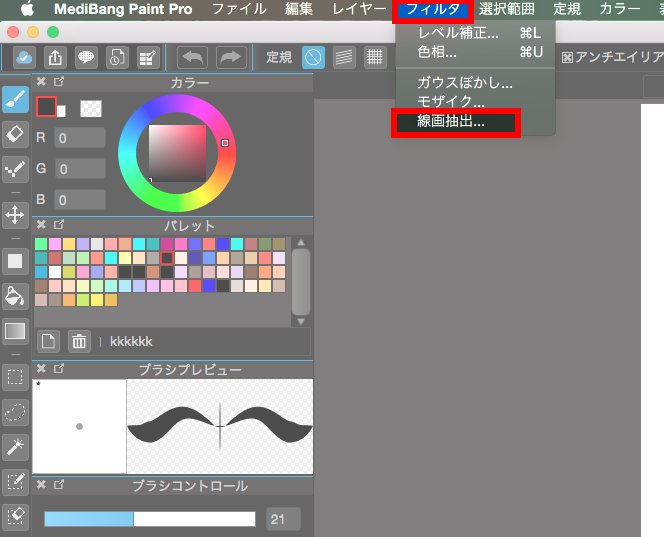664x537 pixels.
Task: Pop out the ブラシコントロール panel
Action: coord(59,484)
